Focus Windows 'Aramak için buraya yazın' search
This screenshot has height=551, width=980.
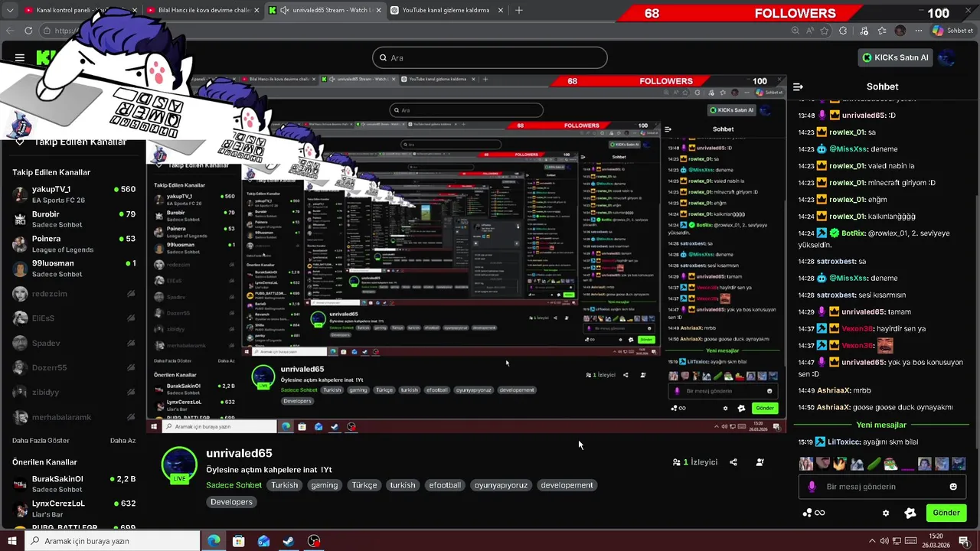tap(113, 541)
